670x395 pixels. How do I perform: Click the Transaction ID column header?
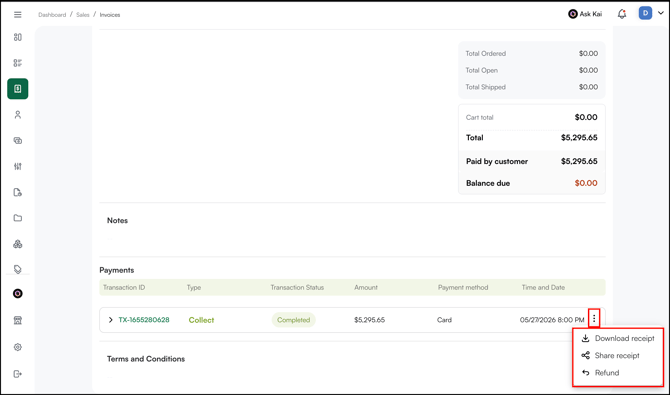click(x=124, y=287)
